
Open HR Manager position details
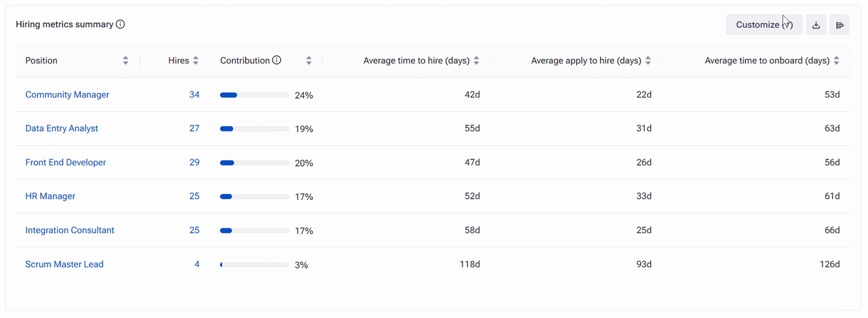click(50, 196)
